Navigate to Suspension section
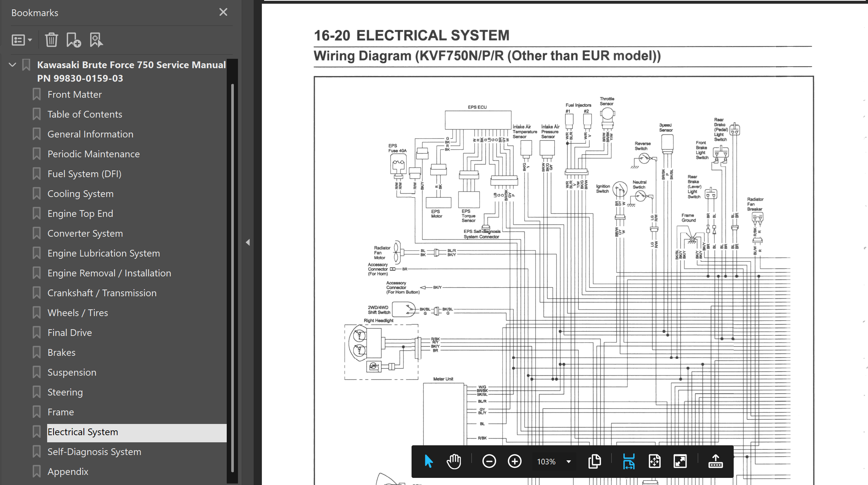 pyautogui.click(x=72, y=372)
